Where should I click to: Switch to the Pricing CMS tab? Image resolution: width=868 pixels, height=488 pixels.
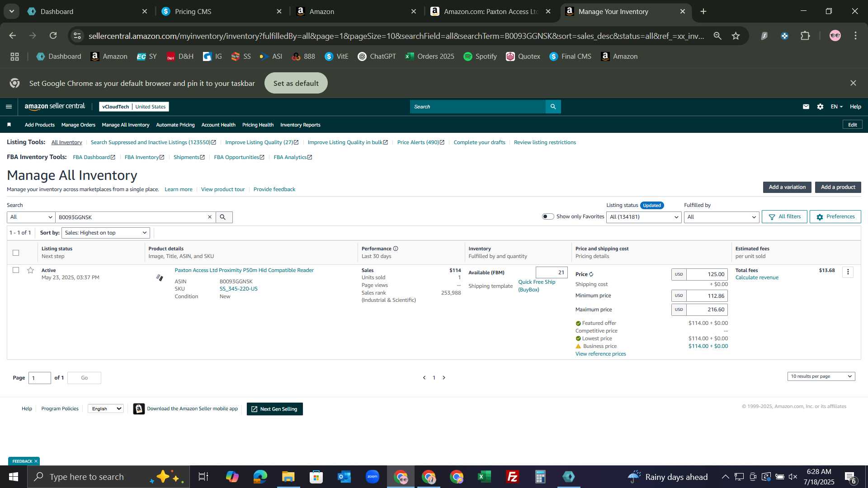point(222,11)
